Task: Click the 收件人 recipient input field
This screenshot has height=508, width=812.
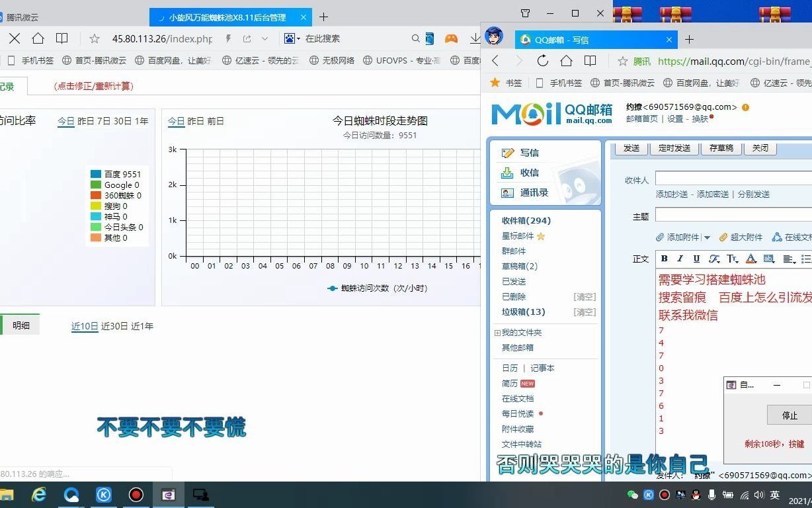Action: (734, 178)
